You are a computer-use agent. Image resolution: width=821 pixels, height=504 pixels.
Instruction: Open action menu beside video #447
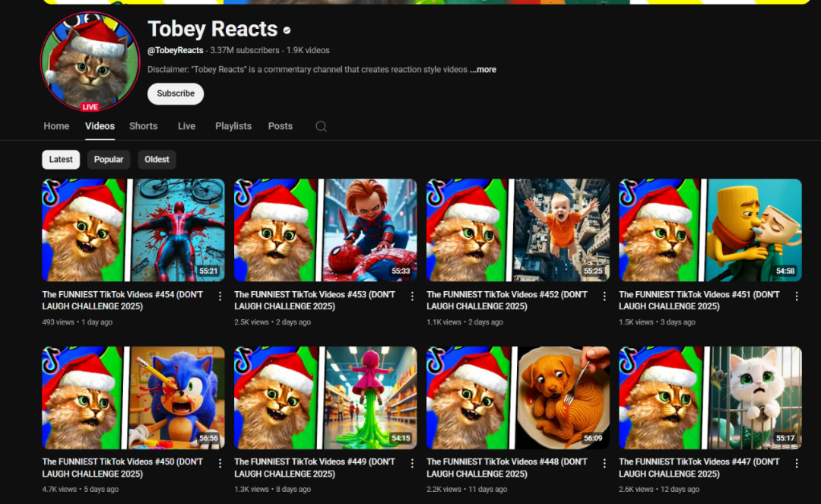click(x=797, y=463)
